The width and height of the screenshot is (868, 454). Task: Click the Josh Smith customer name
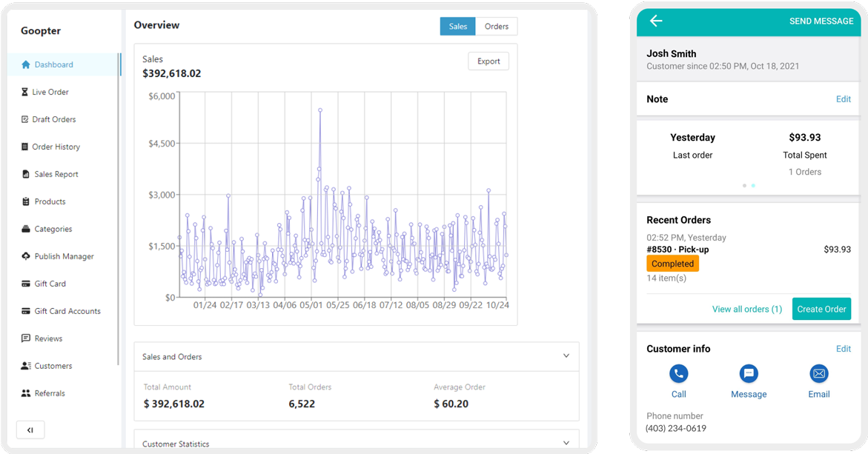click(x=671, y=53)
